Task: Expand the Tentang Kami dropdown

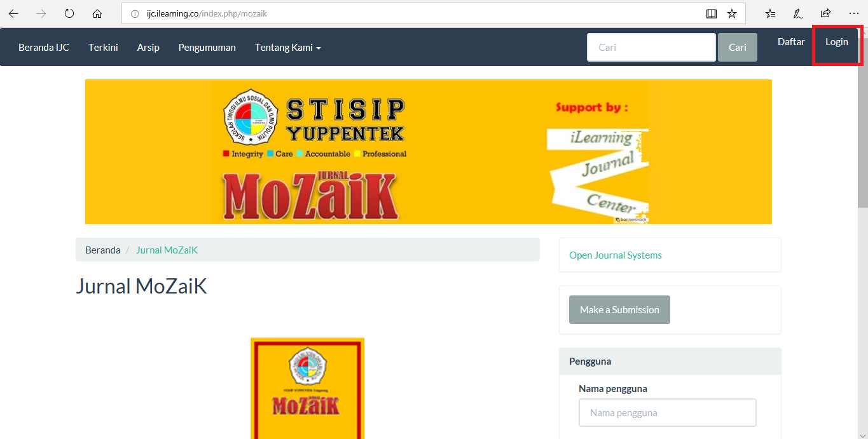Action: tap(287, 48)
